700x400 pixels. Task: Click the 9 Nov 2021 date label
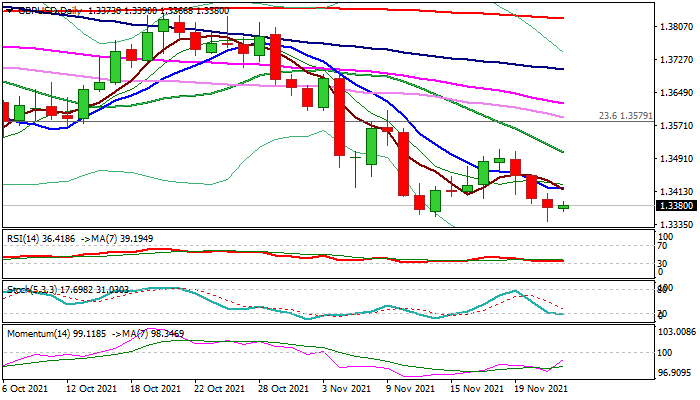411,389
